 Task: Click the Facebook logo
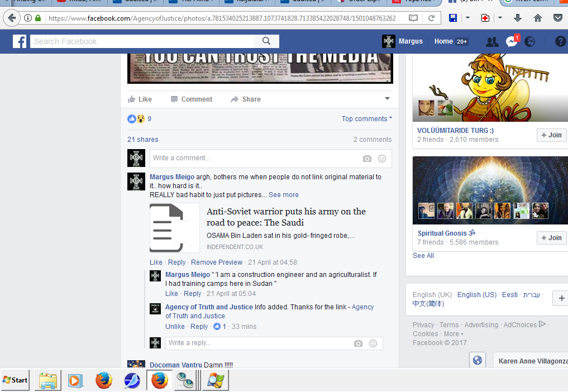(x=20, y=41)
